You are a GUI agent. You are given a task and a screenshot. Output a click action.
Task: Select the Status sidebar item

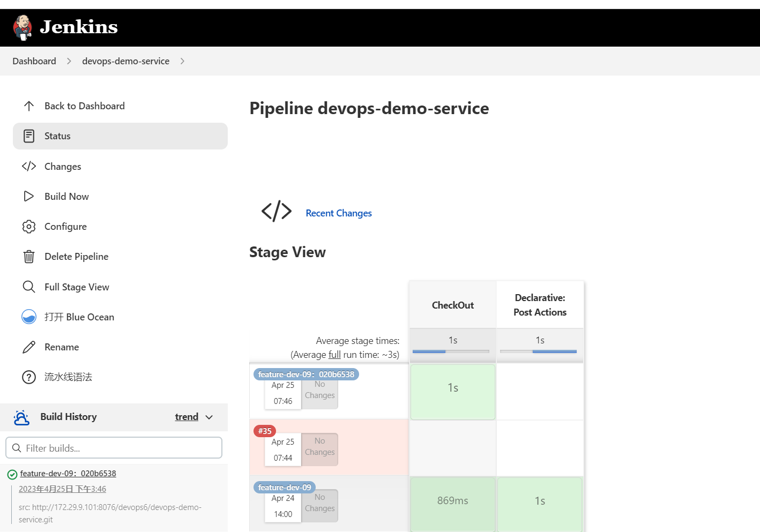120,136
